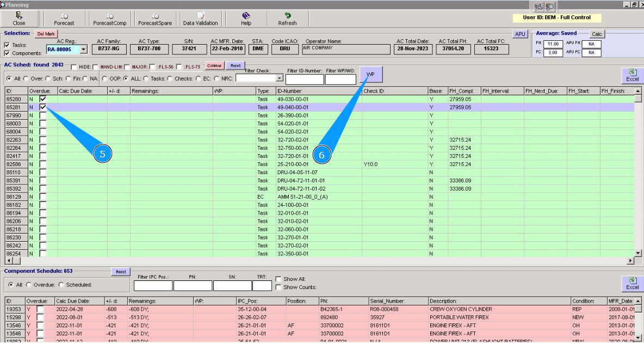644x343 pixels.
Task: Uncheck the Tasks checkbox in Selection
Action: coord(7,45)
